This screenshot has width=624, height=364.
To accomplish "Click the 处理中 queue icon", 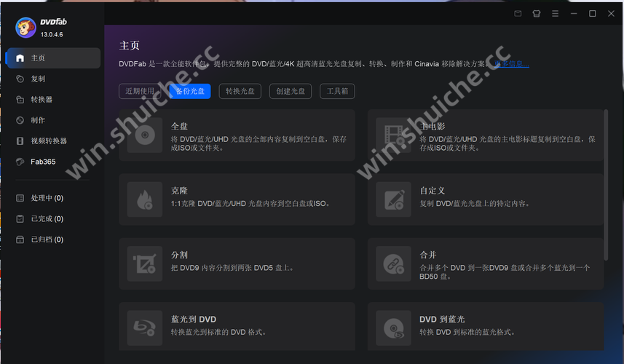I will pyautogui.click(x=20, y=198).
